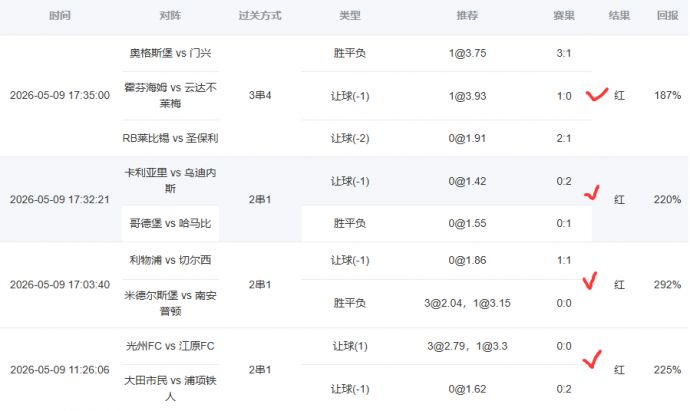Open the 利物浦 vs 切尔西 match
This screenshot has height=411, width=690.
(x=170, y=260)
